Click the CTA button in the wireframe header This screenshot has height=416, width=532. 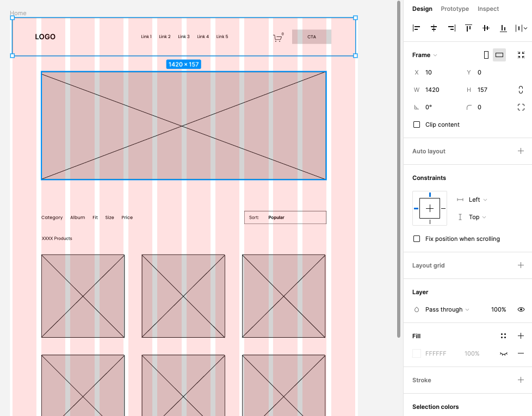(311, 36)
